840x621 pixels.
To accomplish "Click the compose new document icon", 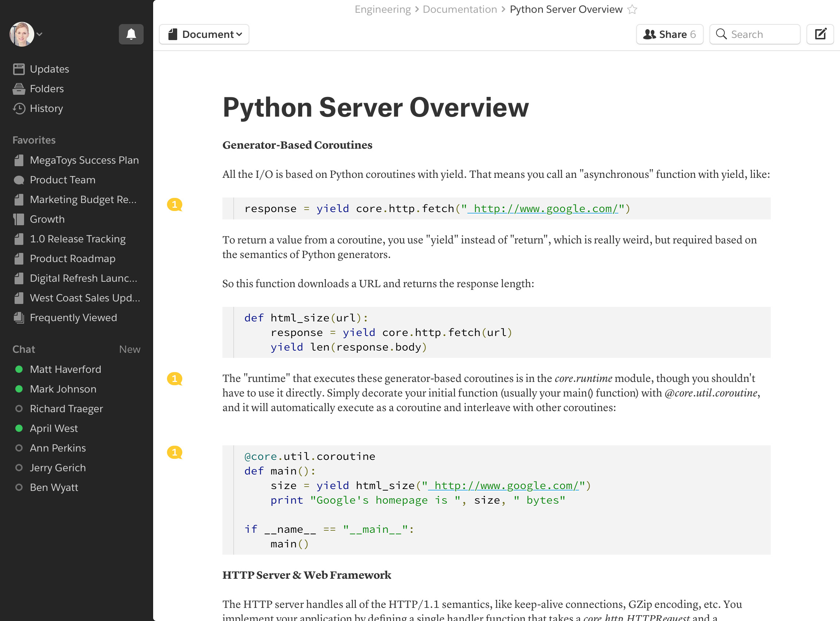I will (820, 34).
